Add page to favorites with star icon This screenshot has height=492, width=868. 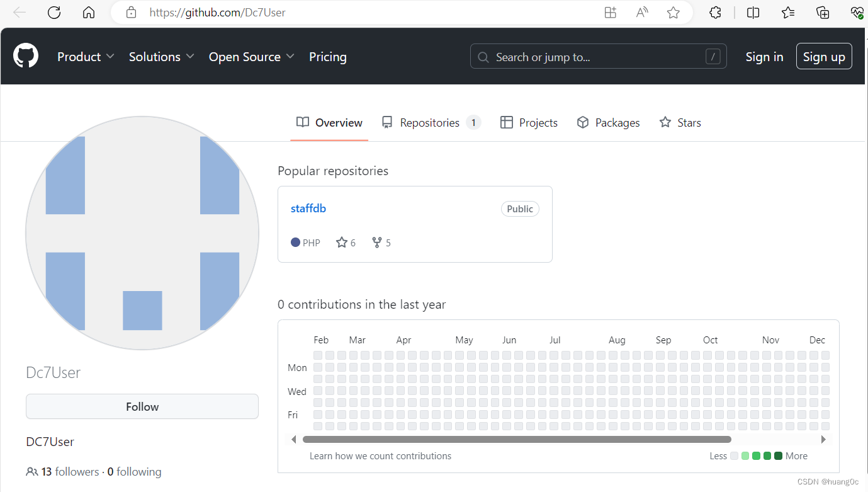click(674, 13)
